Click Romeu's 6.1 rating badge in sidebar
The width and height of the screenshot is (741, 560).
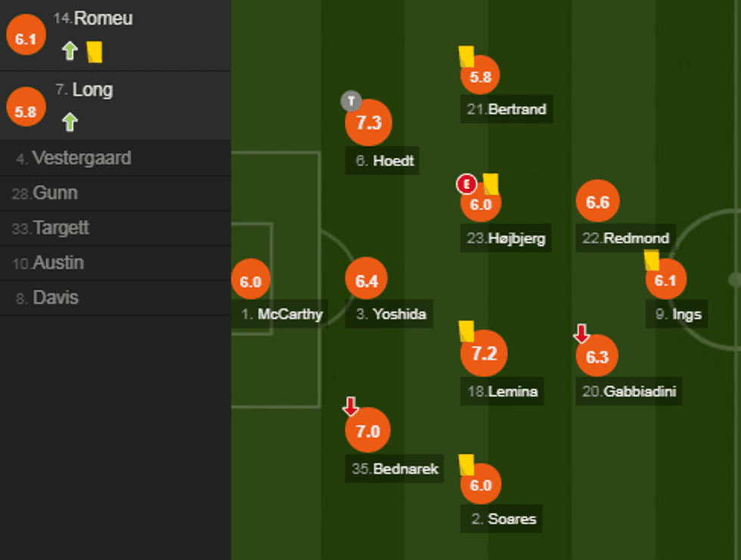[x=26, y=39]
